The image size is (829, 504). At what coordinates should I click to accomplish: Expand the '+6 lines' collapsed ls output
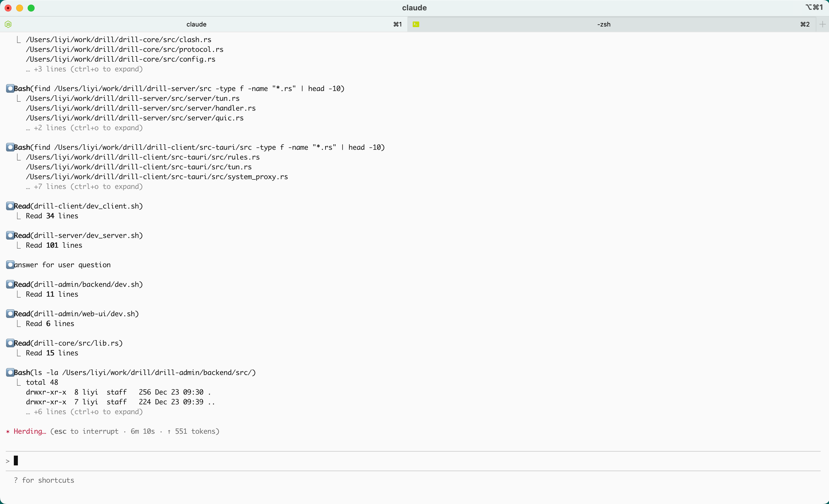click(84, 412)
